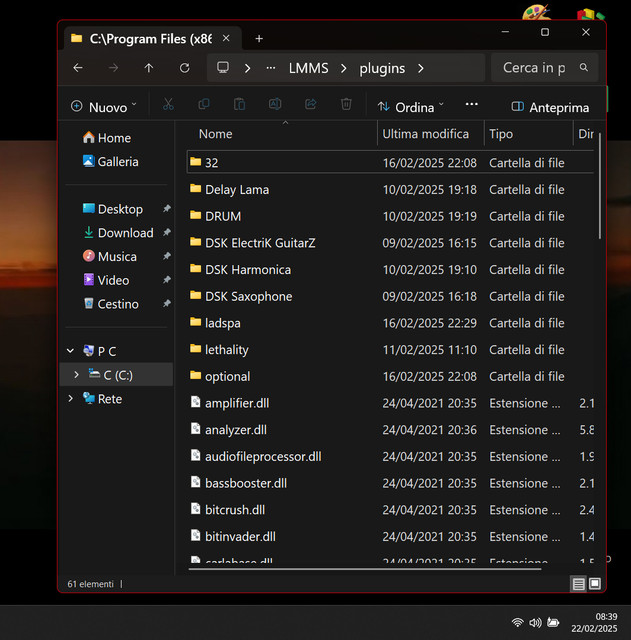Unpin Desktop using its pin icon
This screenshot has height=640, width=631.
tap(167, 209)
